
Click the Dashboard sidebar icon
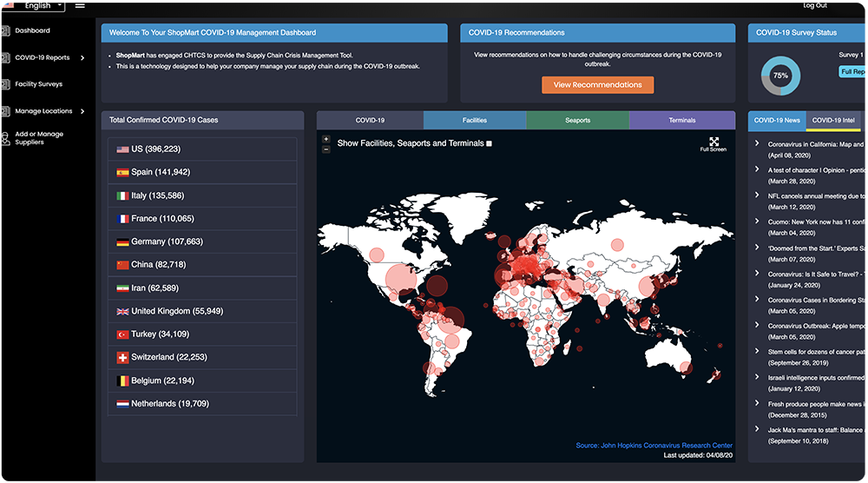point(5,31)
